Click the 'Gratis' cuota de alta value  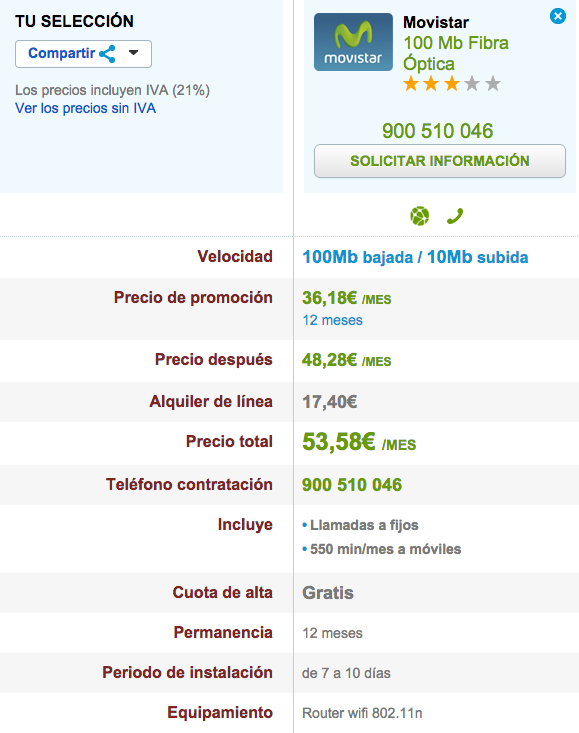pyautogui.click(x=328, y=593)
